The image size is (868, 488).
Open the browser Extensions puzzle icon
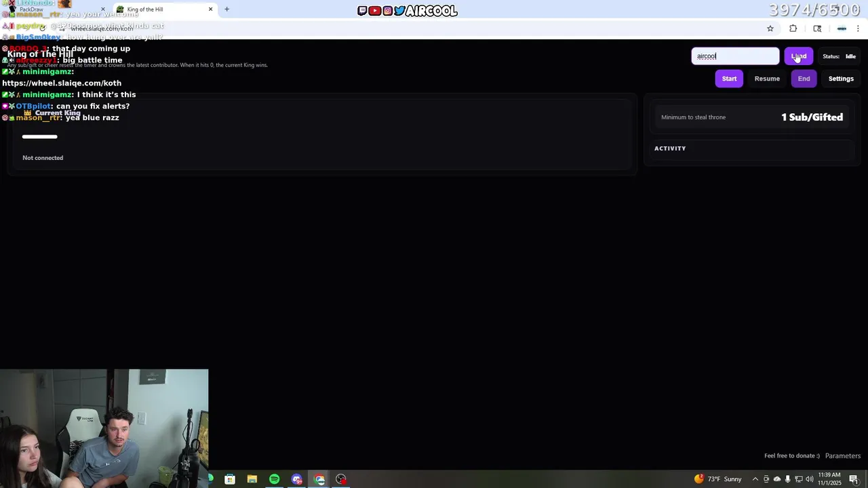click(793, 28)
